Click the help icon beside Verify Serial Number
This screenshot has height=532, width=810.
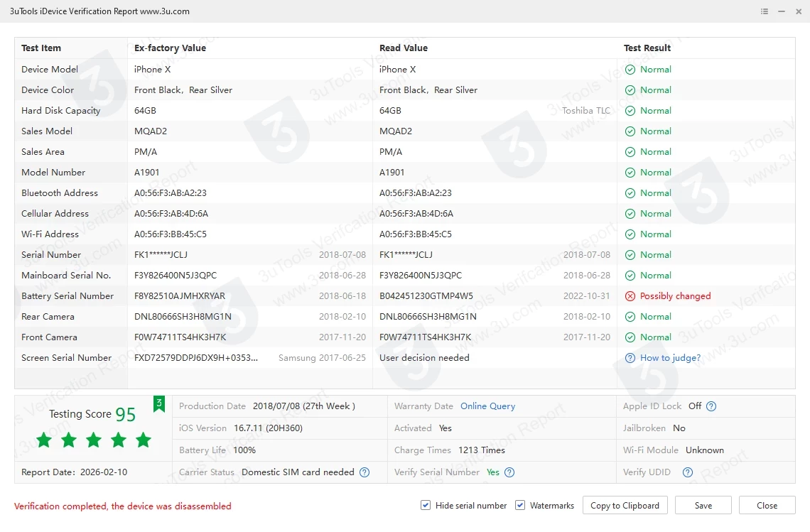(x=509, y=472)
